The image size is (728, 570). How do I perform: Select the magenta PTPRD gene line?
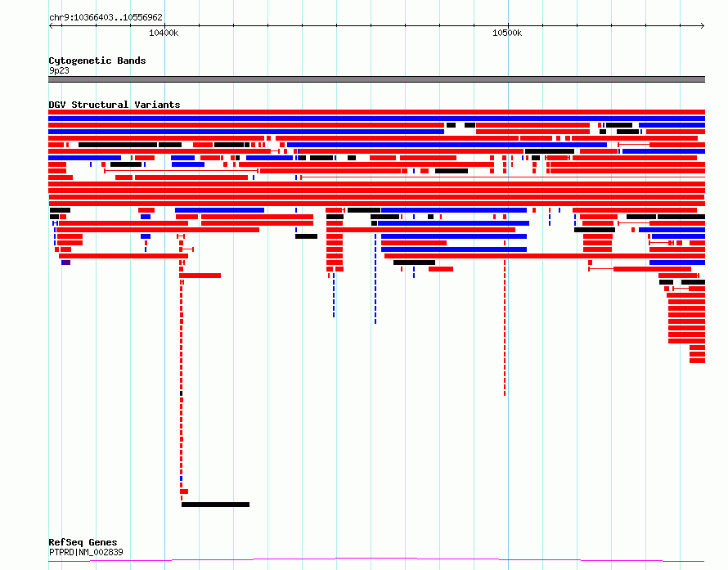click(x=376, y=560)
